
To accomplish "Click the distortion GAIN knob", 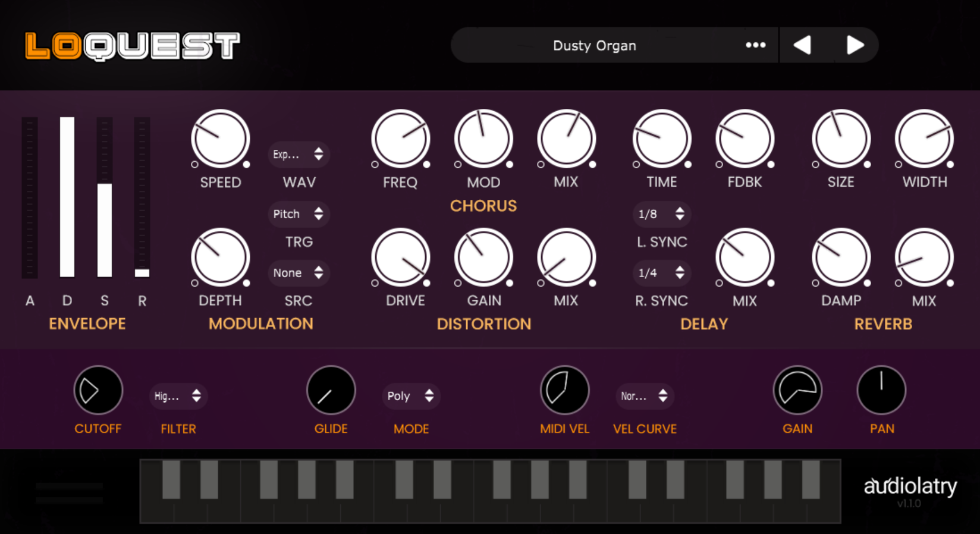I will click(x=483, y=257).
